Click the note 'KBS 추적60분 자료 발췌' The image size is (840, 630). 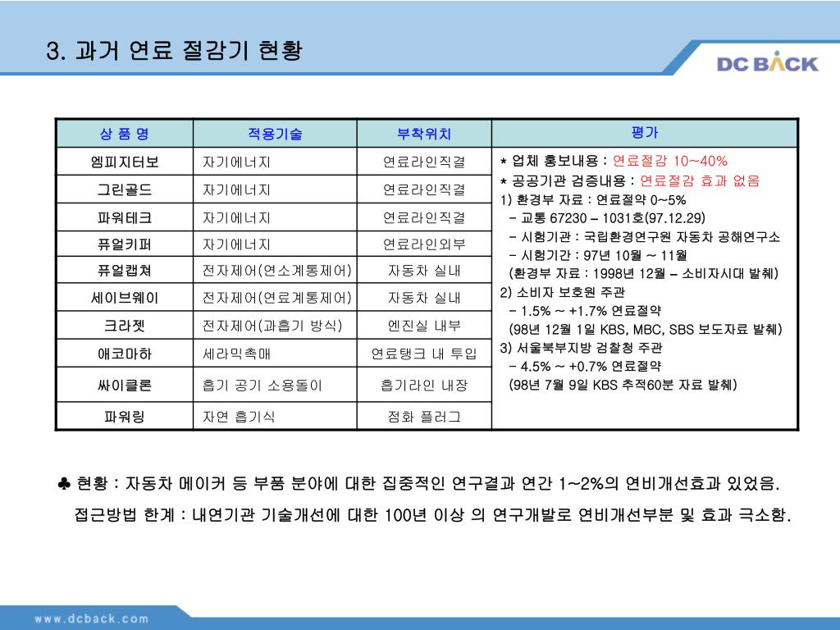(x=623, y=385)
